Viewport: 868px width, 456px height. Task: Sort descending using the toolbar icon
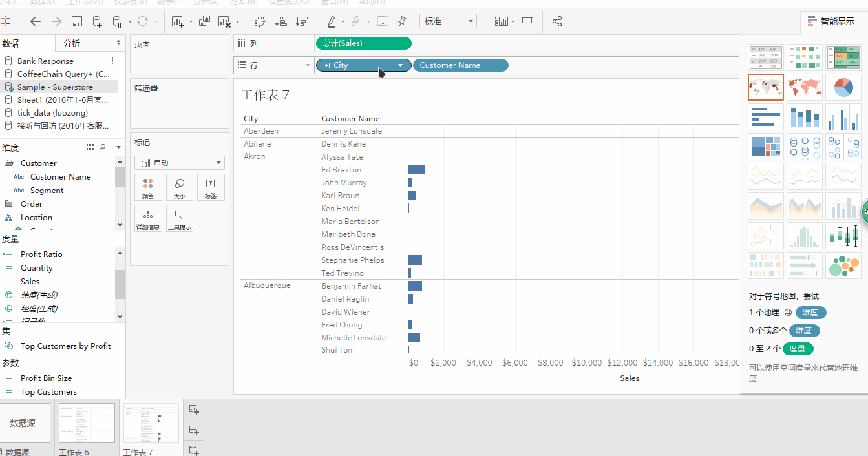(301, 21)
